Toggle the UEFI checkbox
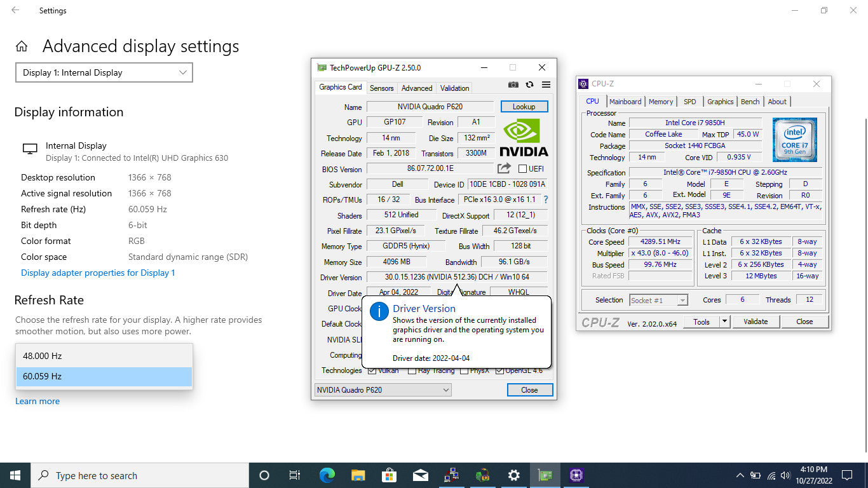The height and width of the screenshot is (488, 868). tap(522, 169)
